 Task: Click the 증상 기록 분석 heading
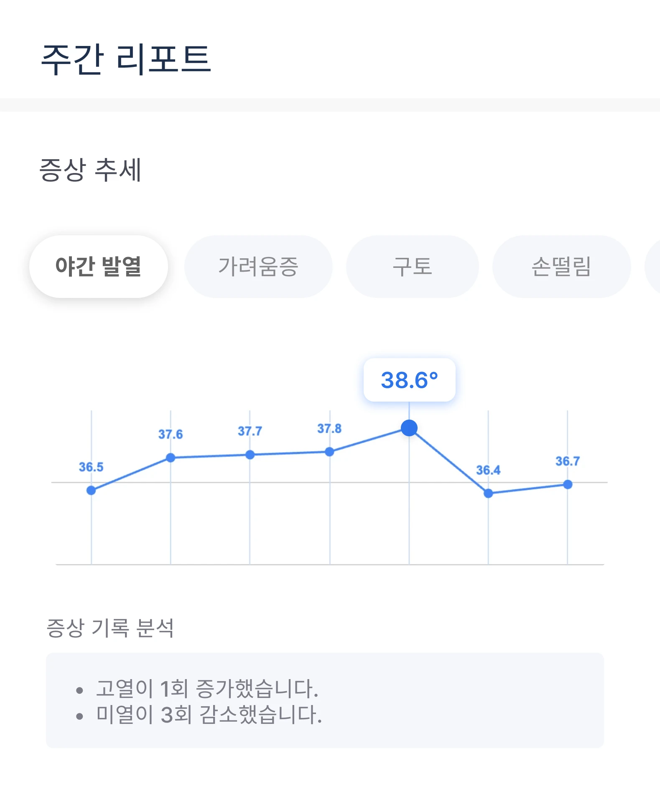110,628
